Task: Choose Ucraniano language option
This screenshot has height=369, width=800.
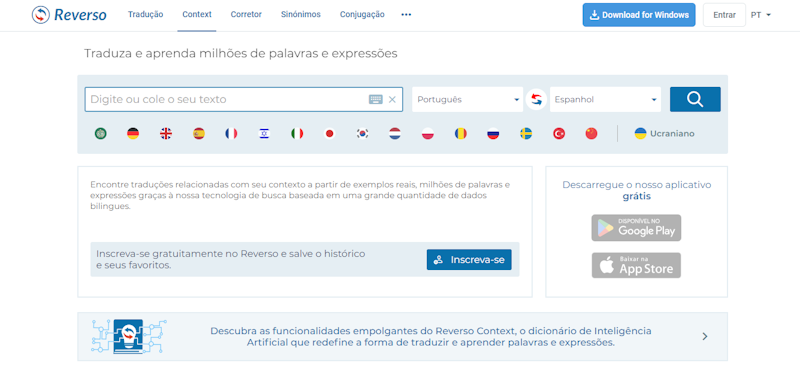Action: click(x=664, y=134)
